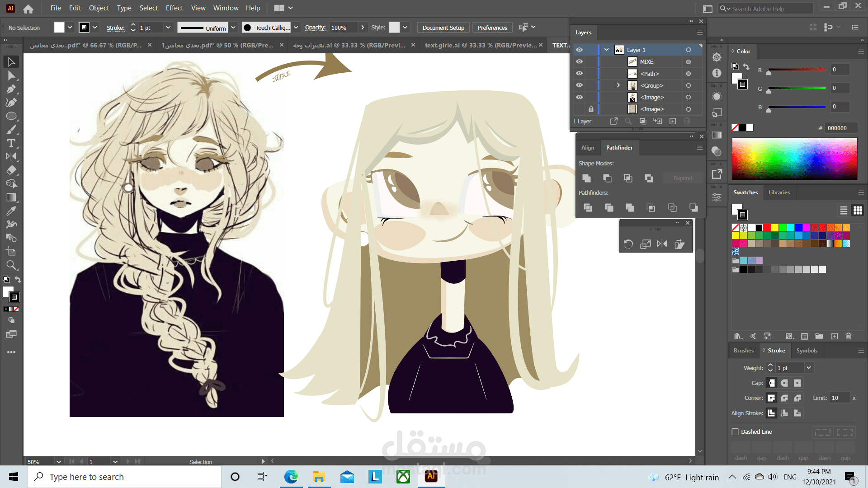
Task: Click Document Setup button
Action: [443, 28]
